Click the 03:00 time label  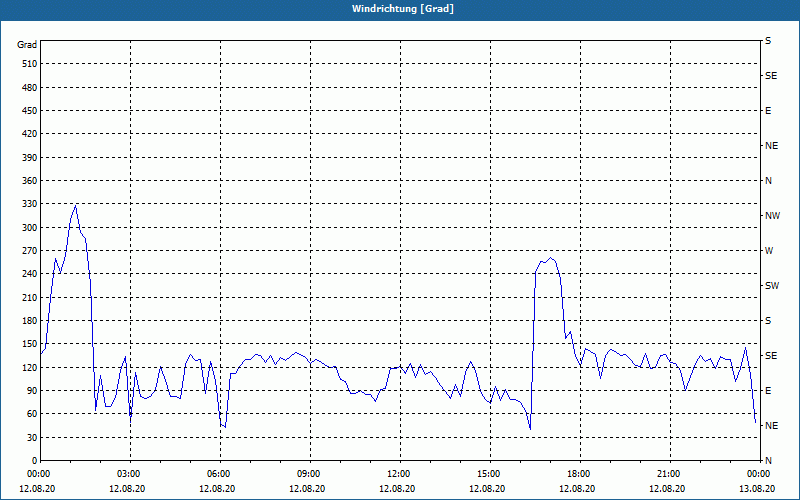pos(130,474)
